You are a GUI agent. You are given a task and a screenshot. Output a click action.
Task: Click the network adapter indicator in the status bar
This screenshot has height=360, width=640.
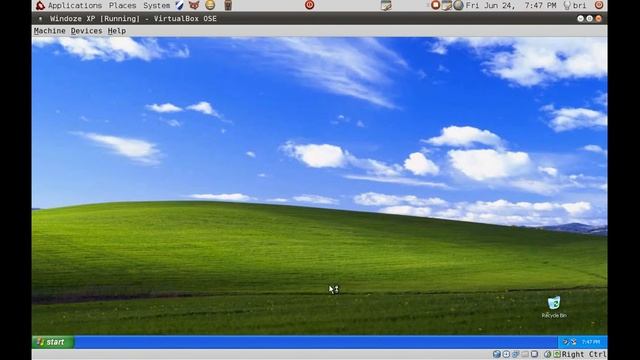tap(516, 354)
